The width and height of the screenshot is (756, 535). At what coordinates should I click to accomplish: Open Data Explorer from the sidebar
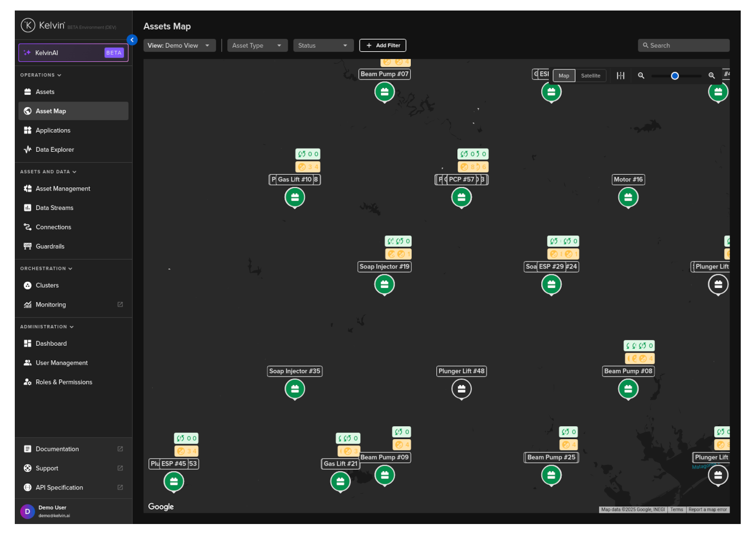tap(54, 150)
